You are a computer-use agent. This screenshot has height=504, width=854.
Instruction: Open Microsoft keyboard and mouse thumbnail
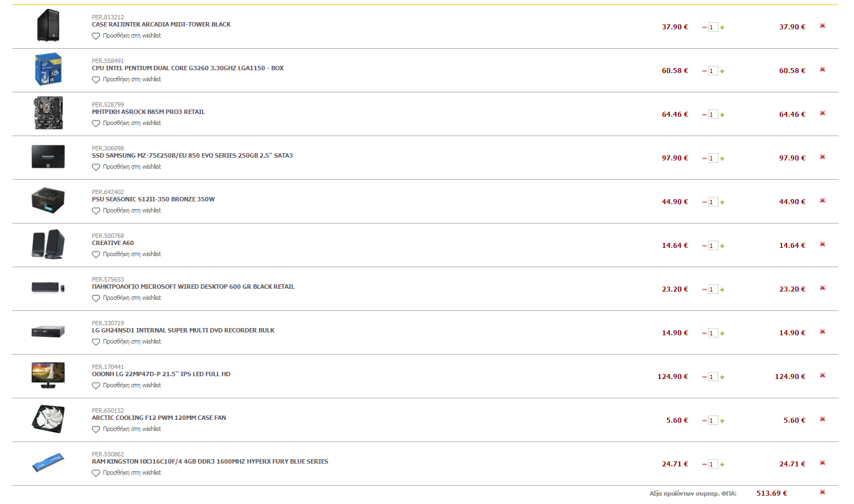pyautogui.click(x=48, y=288)
